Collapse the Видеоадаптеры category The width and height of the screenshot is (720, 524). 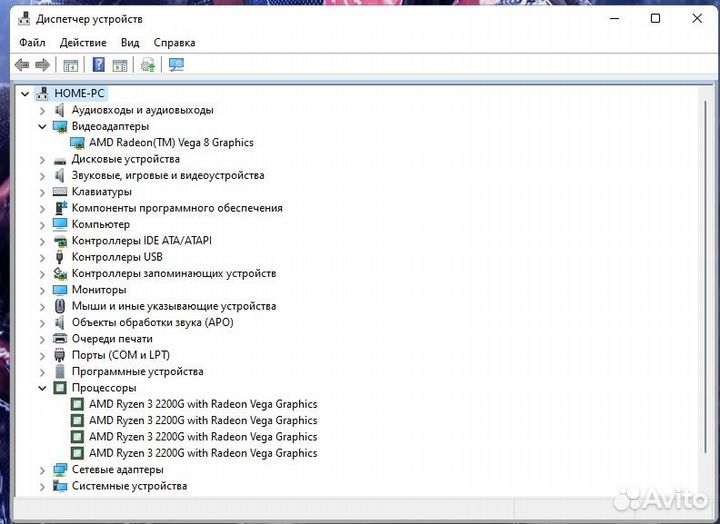[x=42, y=127]
